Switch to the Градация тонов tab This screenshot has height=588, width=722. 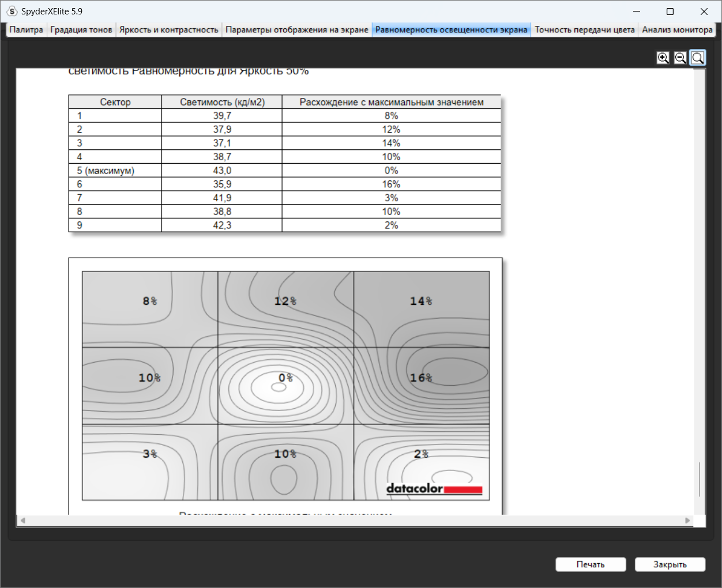(81, 30)
